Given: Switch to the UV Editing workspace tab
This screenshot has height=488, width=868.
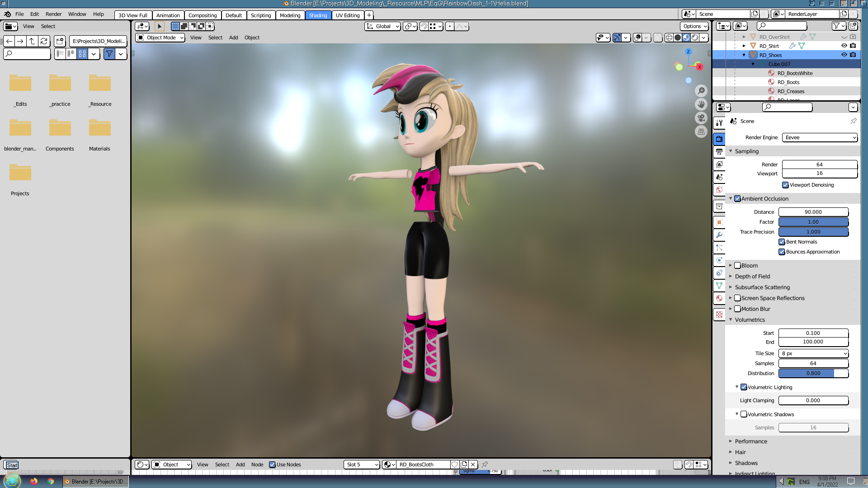Looking at the screenshot, I should click(x=348, y=15).
